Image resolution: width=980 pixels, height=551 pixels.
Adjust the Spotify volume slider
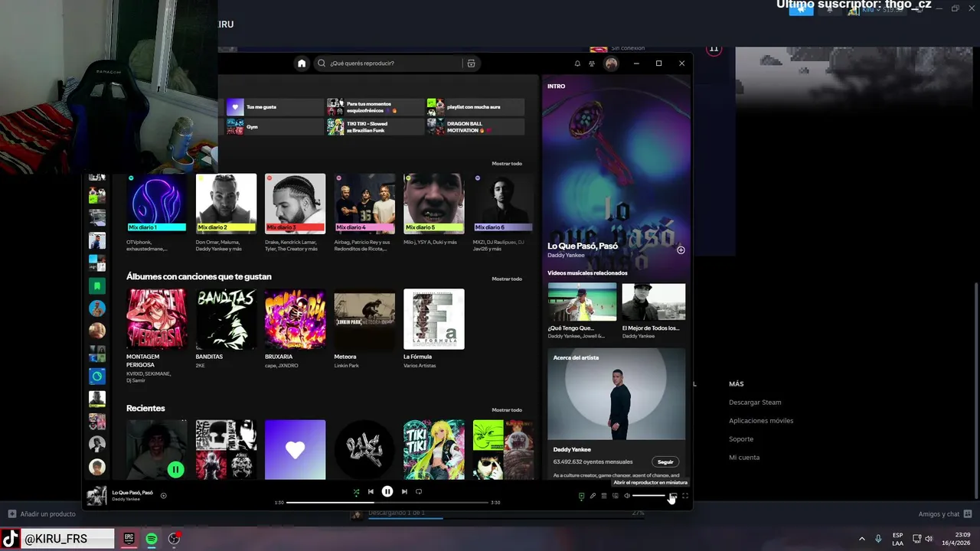(x=648, y=496)
